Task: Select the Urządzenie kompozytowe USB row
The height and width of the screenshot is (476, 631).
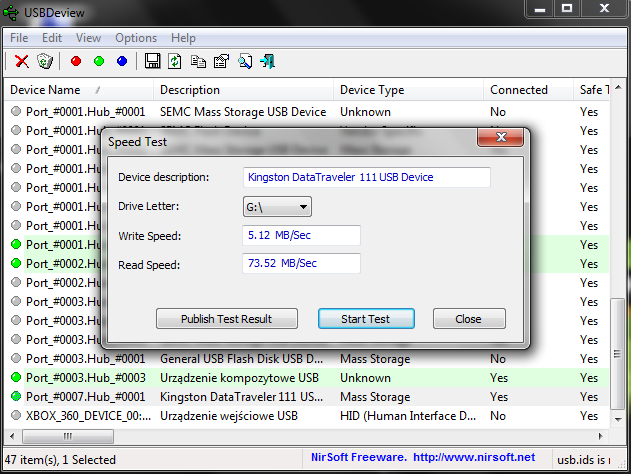Action: [x=306, y=378]
